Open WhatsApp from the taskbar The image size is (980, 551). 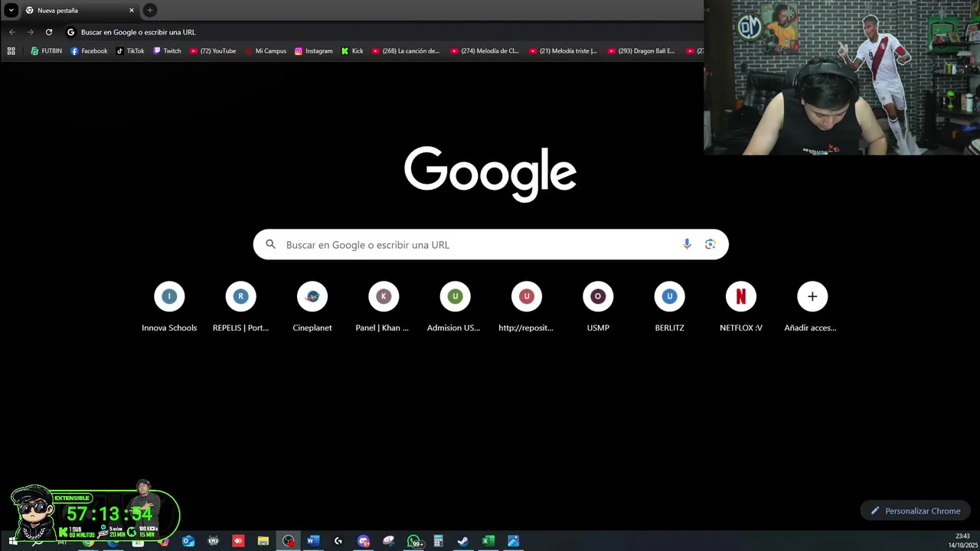click(414, 541)
